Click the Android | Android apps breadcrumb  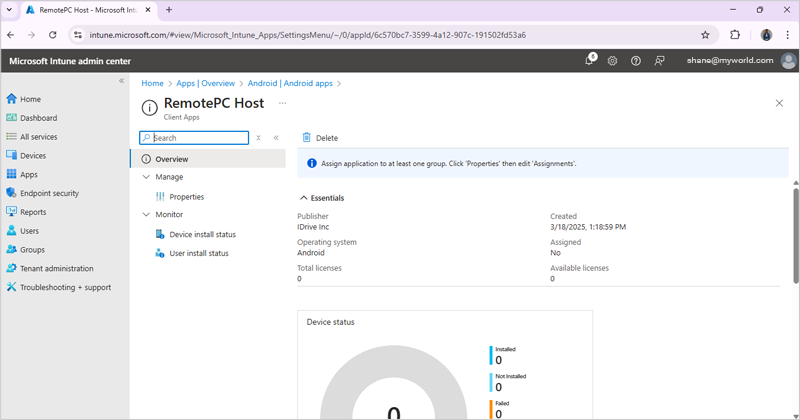(x=290, y=84)
